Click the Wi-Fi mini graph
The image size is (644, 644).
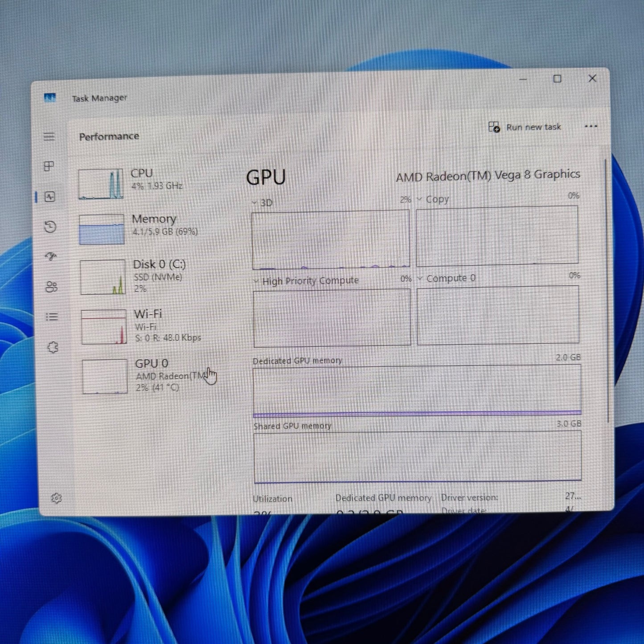104,327
